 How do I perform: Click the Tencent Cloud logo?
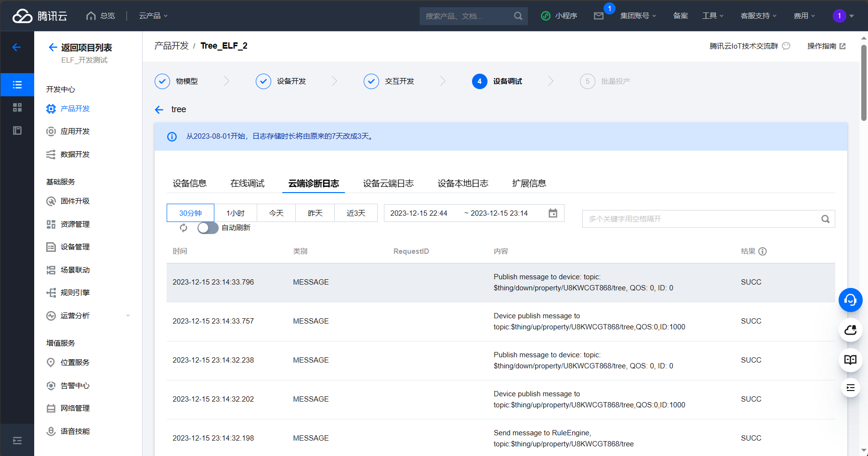coord(39,16)
